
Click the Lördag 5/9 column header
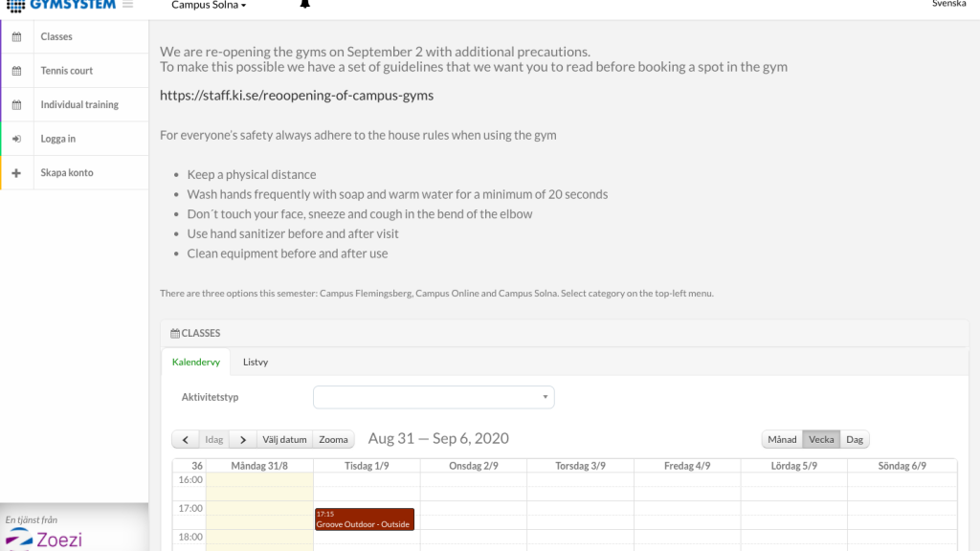click(794, 466)
